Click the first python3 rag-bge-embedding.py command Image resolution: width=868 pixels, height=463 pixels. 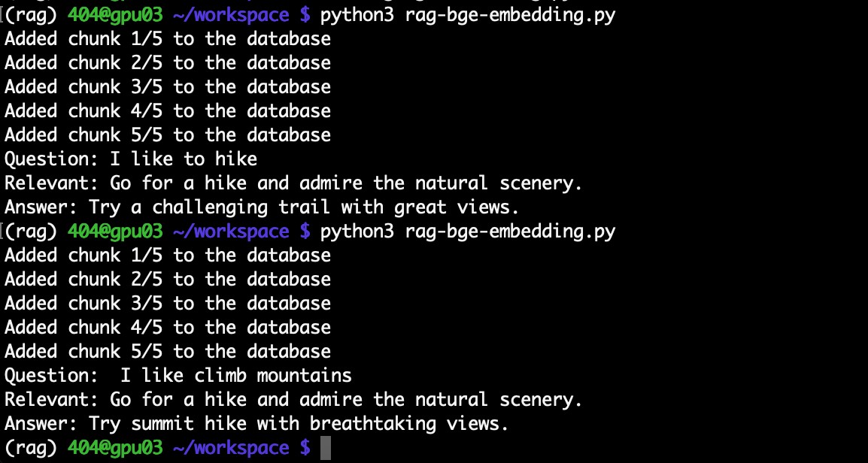pos(468,15)
